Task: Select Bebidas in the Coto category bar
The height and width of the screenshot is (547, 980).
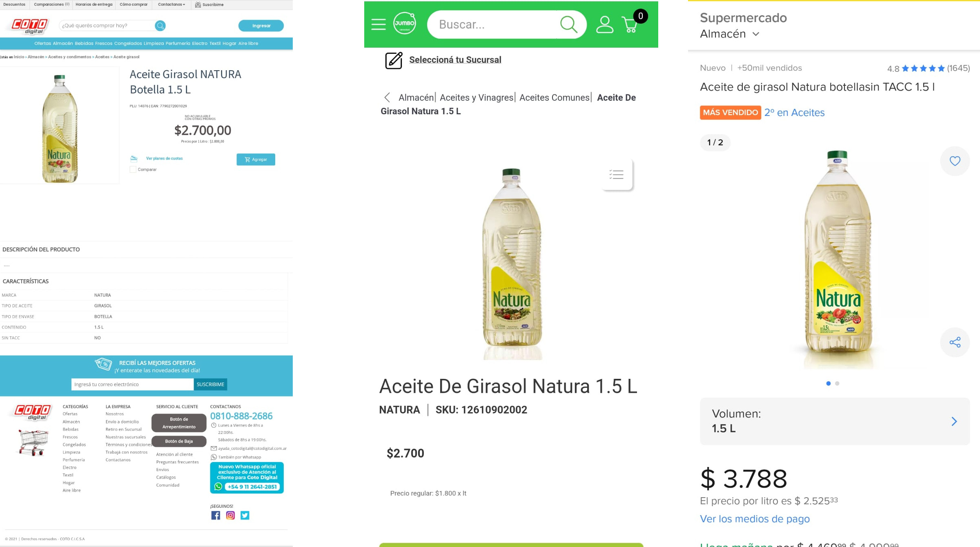Action: (84, 43)
